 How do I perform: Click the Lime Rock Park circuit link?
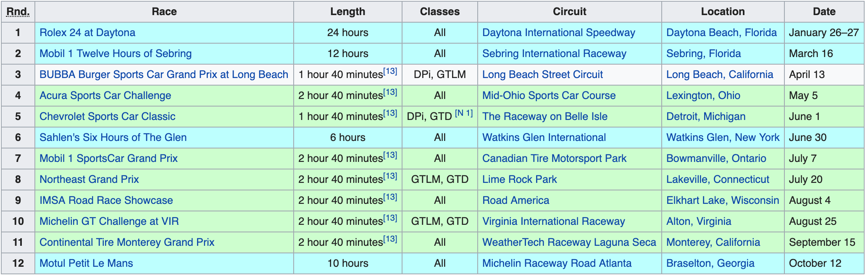[x=519, y=180]
